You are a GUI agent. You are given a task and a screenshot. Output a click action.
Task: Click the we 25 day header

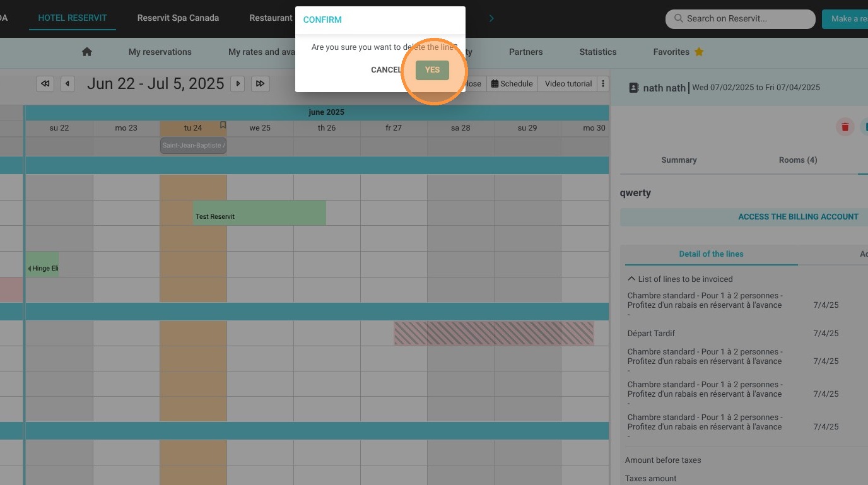[x=260, y=128]
